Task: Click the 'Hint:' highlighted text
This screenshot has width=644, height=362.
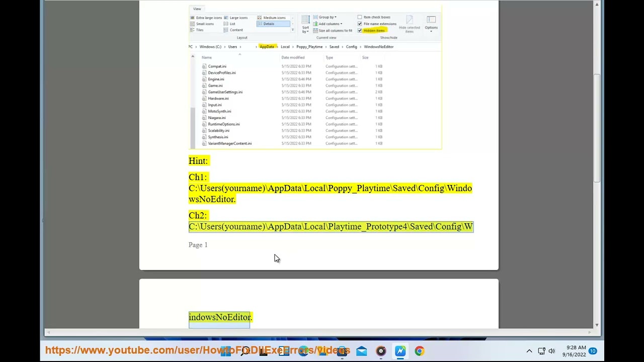Action: coord(198,161)
